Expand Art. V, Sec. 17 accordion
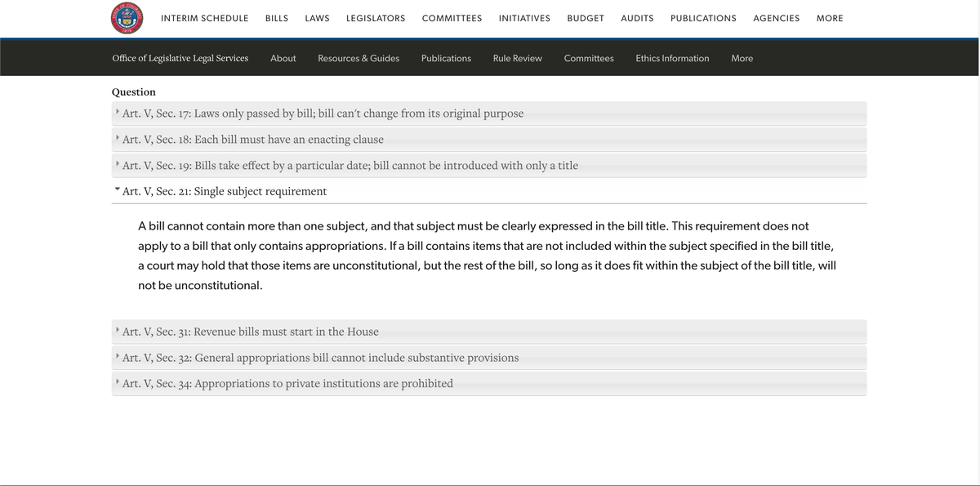Viewport: 980px width, 486px height. [323, 114]
